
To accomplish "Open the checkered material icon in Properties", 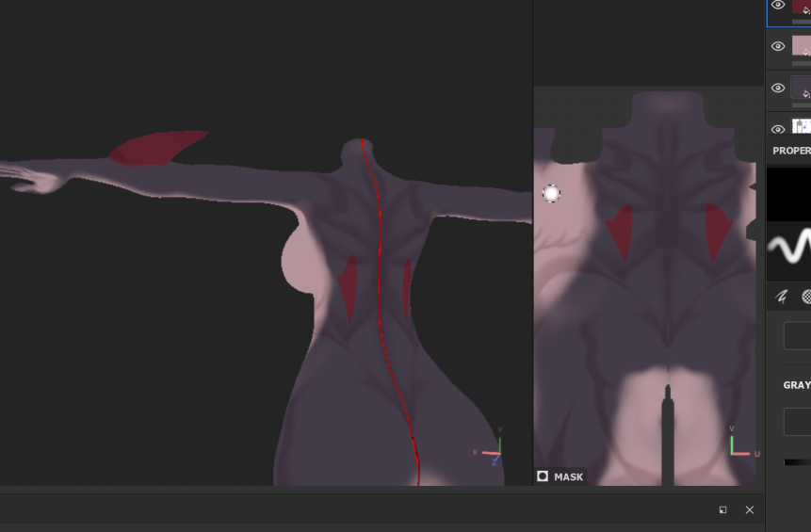I will 806,297.
